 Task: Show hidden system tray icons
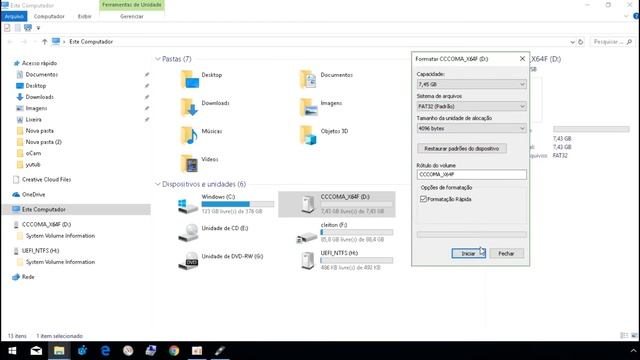point(633,351)
